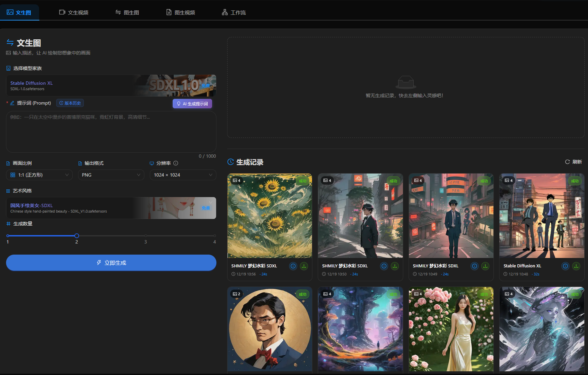Open the 文生视频 tab

(74, 12)
